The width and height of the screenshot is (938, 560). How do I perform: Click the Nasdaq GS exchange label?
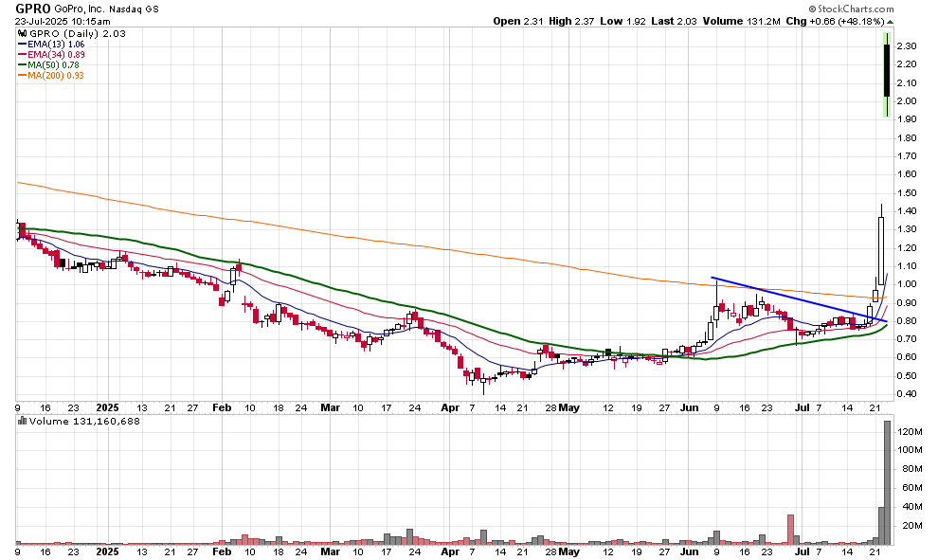pos(134,9)
